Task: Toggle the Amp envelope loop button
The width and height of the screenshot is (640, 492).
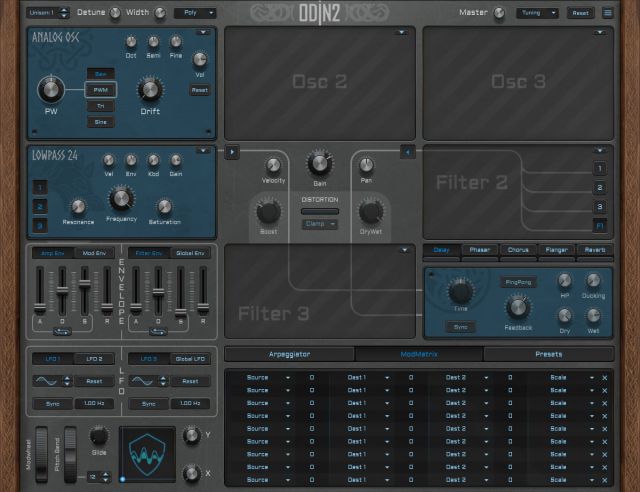Action: coord(62,332)
